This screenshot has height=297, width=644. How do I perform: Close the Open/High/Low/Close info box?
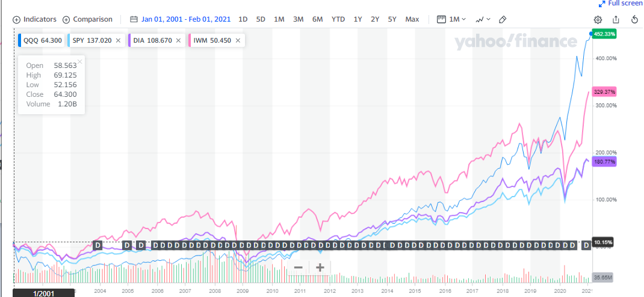click(79, 61)
